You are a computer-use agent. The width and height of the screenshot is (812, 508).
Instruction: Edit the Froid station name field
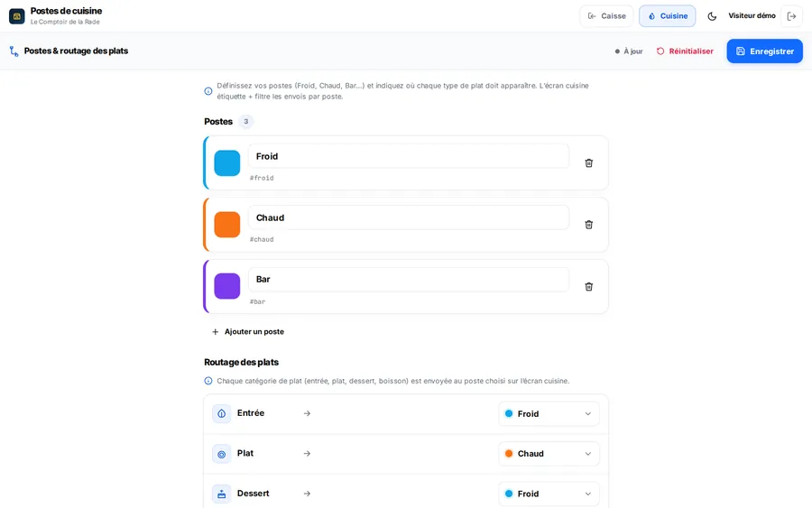(409, 156)
